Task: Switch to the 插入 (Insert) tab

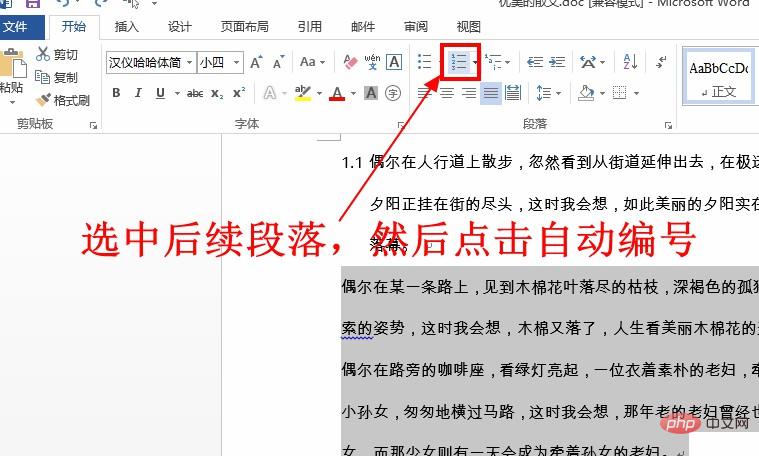Action: (127, 27)
